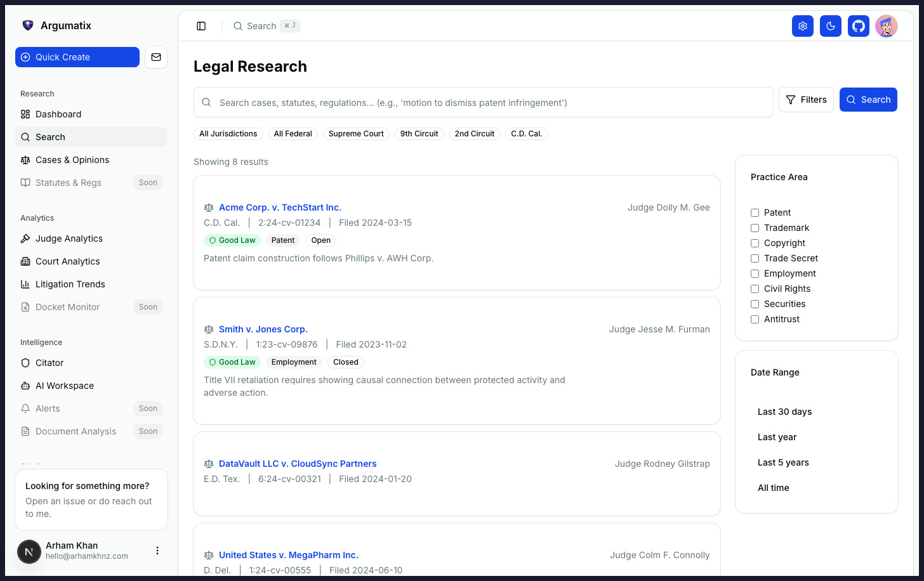
Task: Check the Securities practice area box
Action: [x=755, y=304]
